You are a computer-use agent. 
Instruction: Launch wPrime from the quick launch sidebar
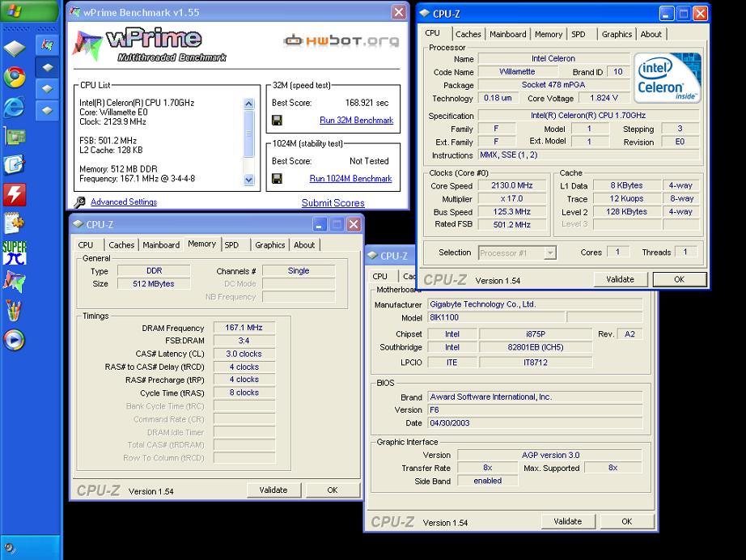(15, 282)
